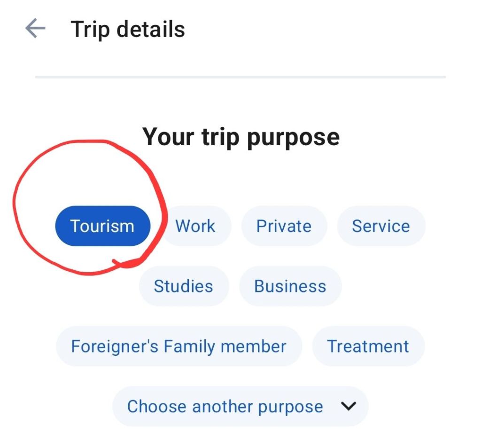This screenshot has width=481, height=448.
Task: Click the progress bar line
Action: (x=240, y=77)
